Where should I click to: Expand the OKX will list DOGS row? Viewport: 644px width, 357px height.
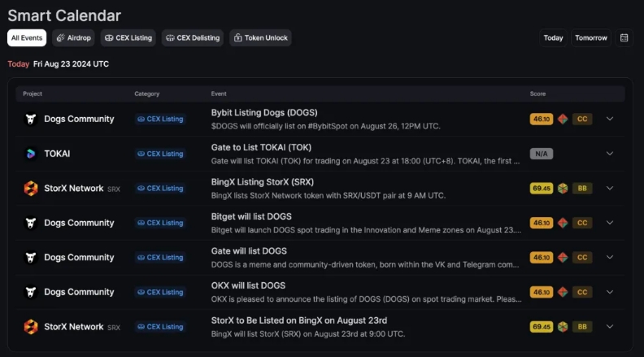(x=610, y=292)
